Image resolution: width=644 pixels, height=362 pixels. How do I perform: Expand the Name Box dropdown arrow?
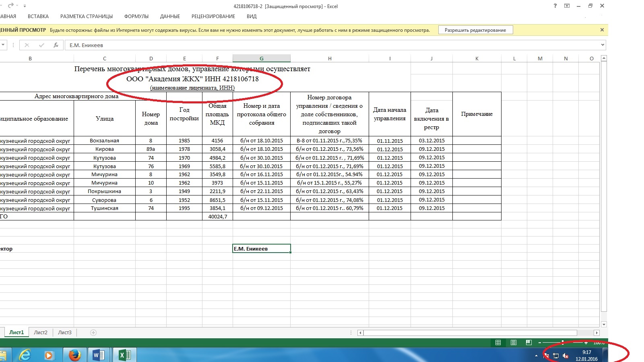tap(3, 45)
